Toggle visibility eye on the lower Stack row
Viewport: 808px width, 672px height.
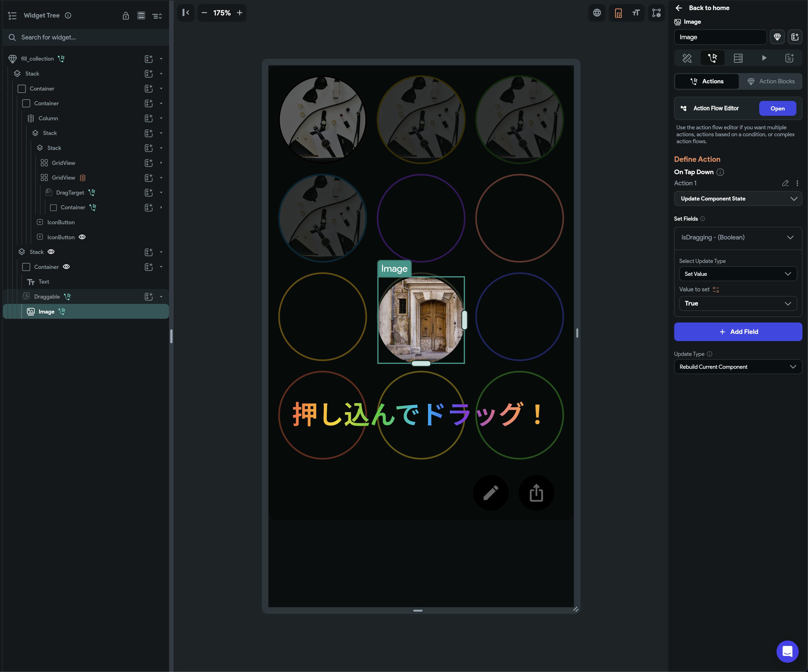[x=51, y=252]
